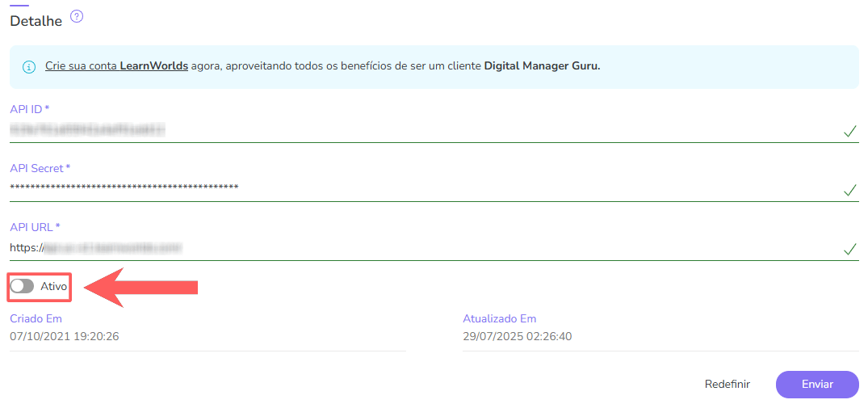Image resolution: width=868 pixels, height=404 pixels.
Task: Click the API URL field label
Action: [35, 227]
